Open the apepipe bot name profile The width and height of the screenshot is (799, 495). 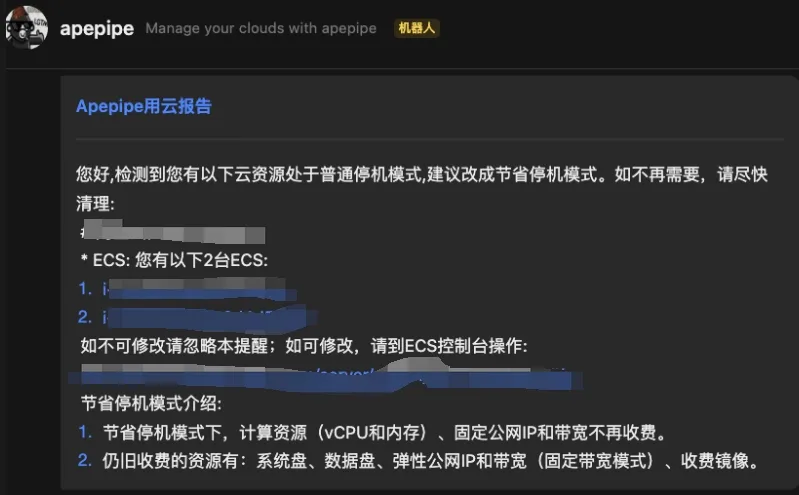[x=97, y=29]
